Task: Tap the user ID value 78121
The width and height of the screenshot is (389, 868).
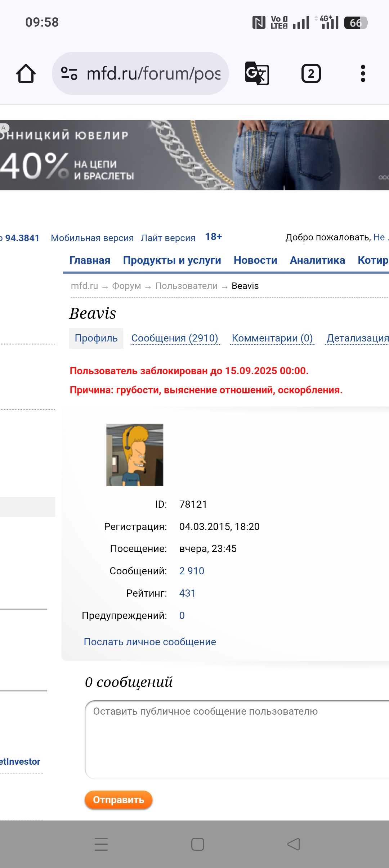Action: click(193, 505)
